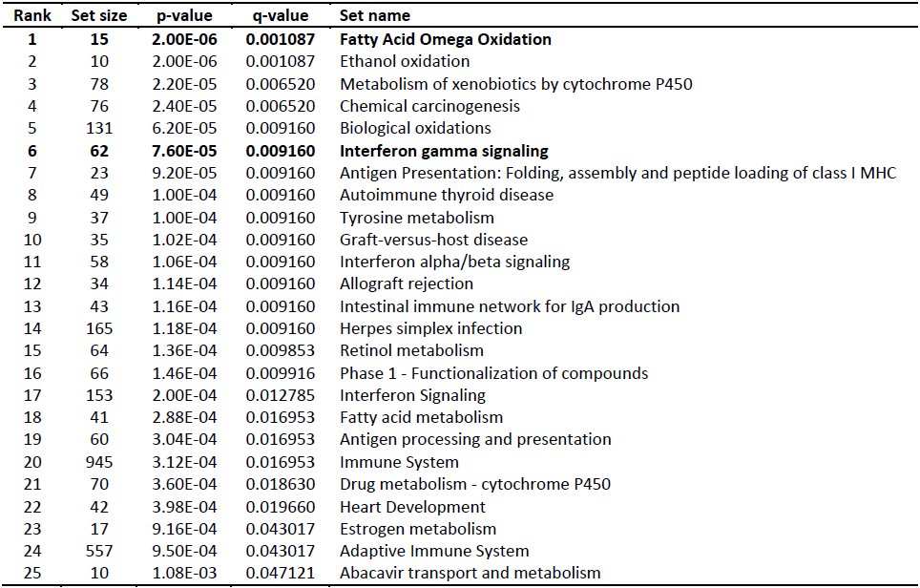Click q-value 0.012785
The height and width of the screenshot is (588, 920).
pos(281,395)
